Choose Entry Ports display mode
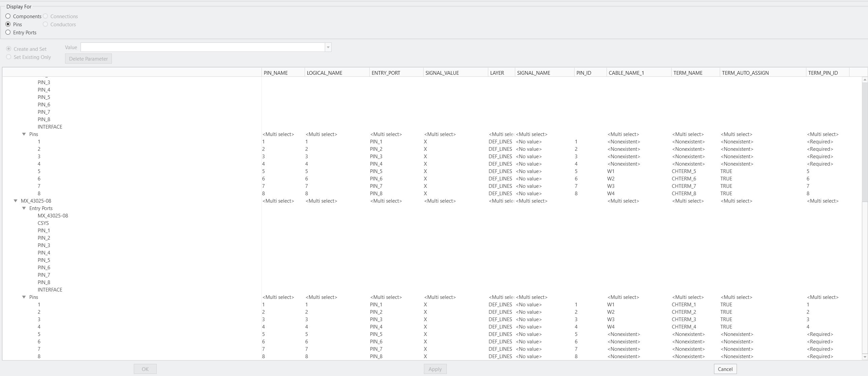The height and width of the screenshot is (376, 868). 8,32
